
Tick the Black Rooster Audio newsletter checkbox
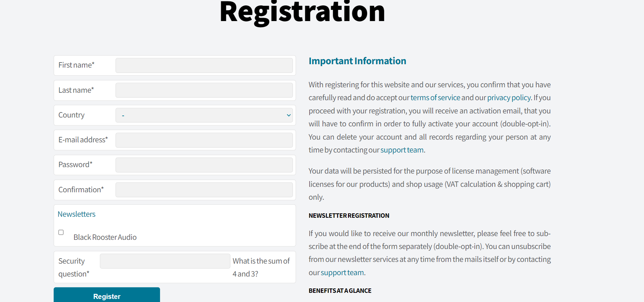coord(61,232)
